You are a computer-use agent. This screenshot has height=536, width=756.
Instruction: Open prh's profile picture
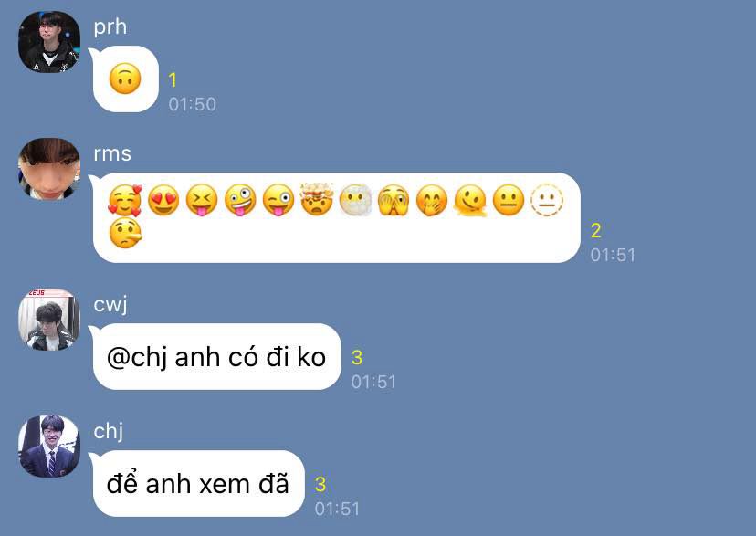tap(49, 42)
